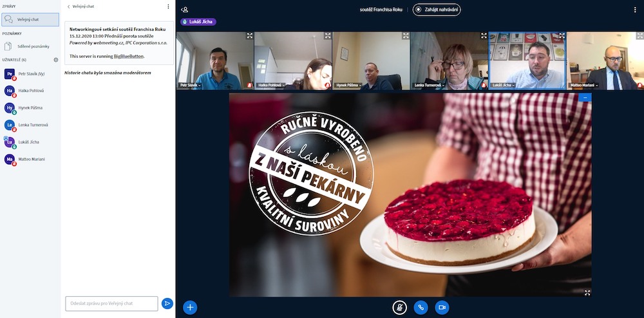Select Hynek Pášma webcam video
644x318 pixels.
click(x=371, y=61)
